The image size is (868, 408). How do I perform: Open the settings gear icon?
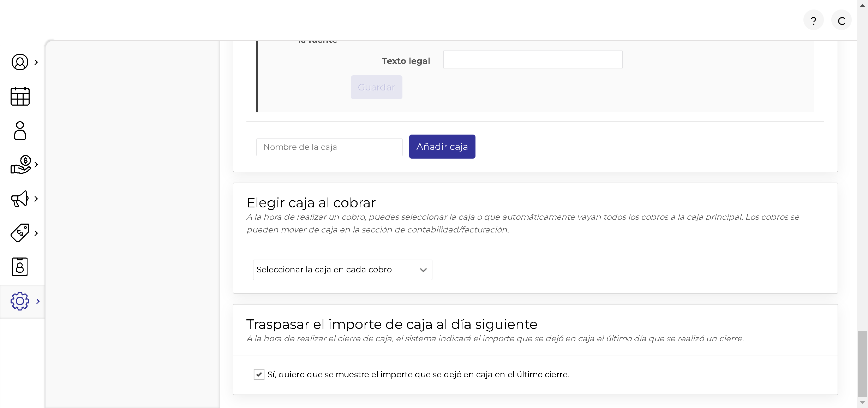pos(20,301)
